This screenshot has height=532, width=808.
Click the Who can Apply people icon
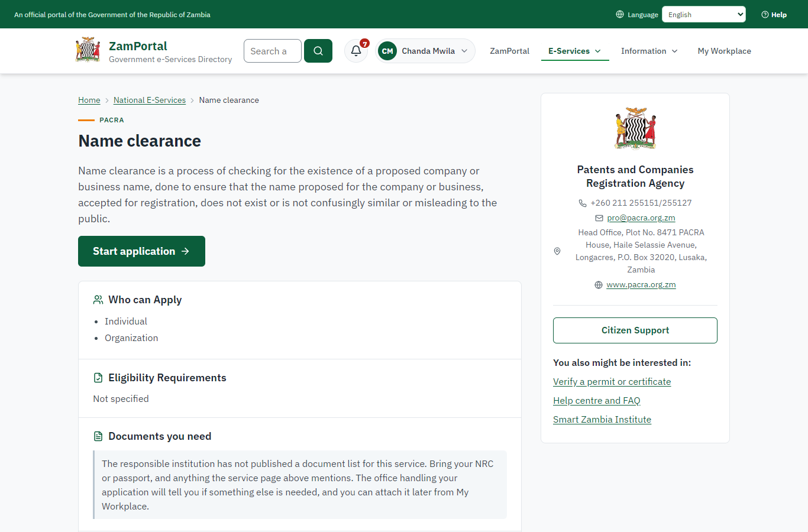coord(98,300)
